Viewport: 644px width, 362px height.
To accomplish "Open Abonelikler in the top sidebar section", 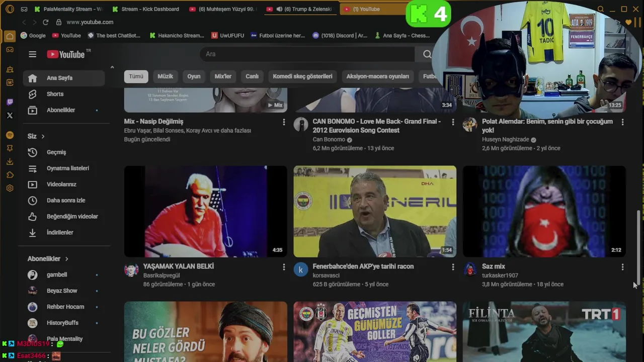I will coord(64,110).
